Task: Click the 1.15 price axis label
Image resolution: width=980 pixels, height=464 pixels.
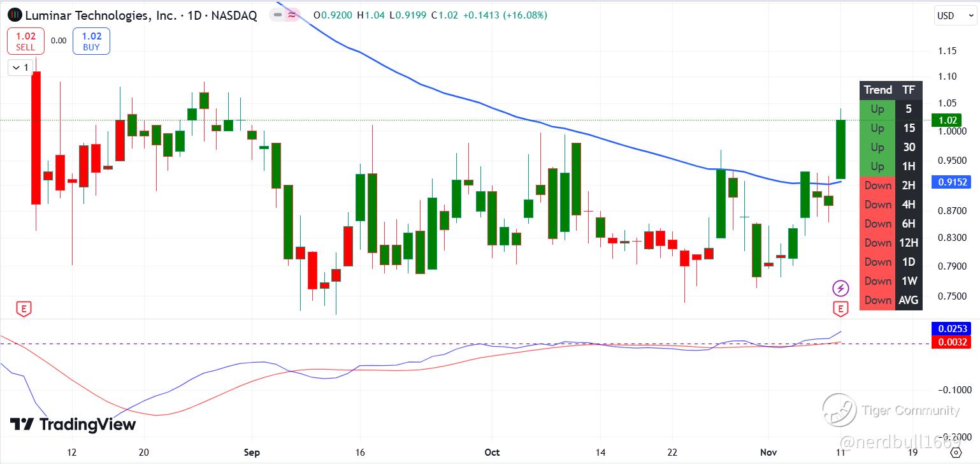Action: [x=948, y=51]
